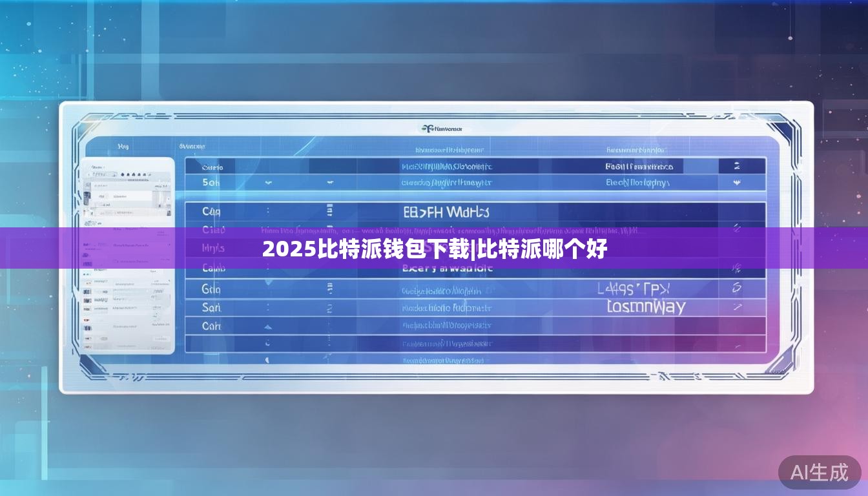Open the tools icon row in the phone sidebar preview
The image size is (868, 496).
(x=131, y=174)
